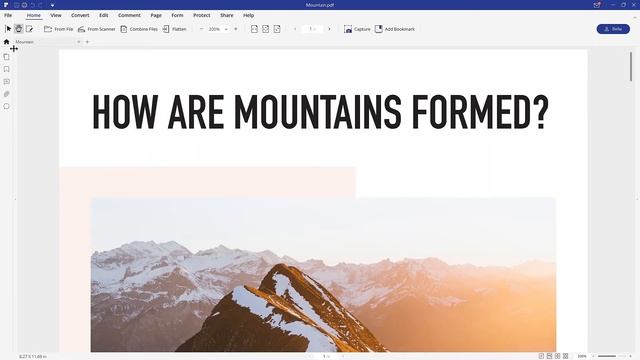The height and width of the screenshot is (360, 640).
Task: Activate the Hand pan tool
Action: (18, 29)
